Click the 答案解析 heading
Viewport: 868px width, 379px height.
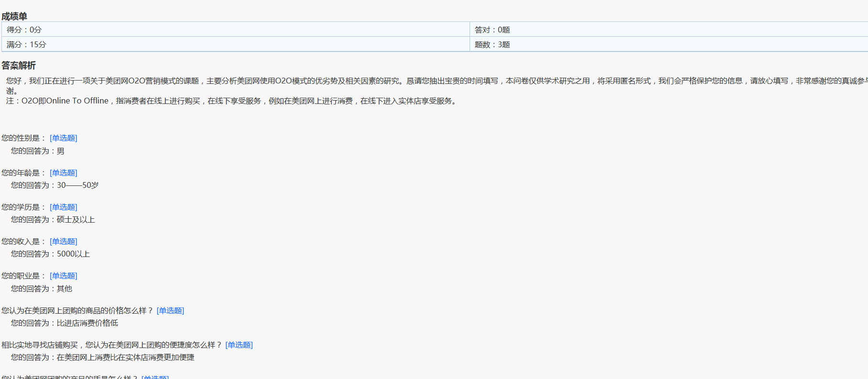pos(19,65)
